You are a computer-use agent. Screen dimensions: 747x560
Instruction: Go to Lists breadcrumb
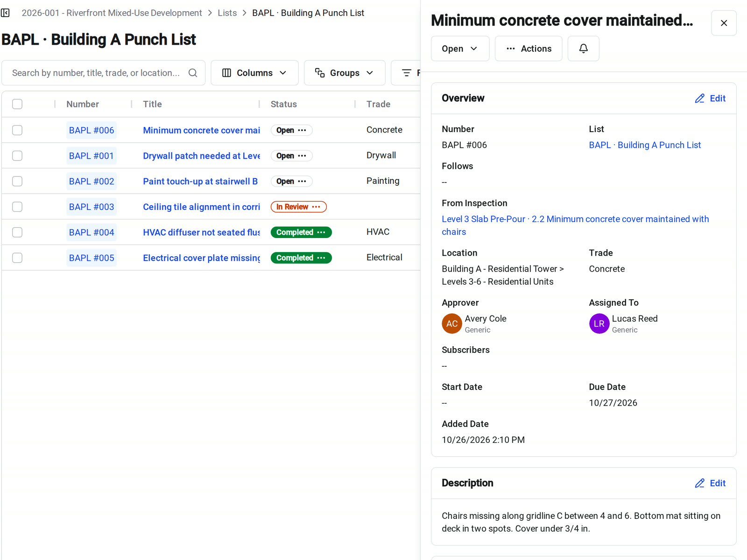click(227, 13)
